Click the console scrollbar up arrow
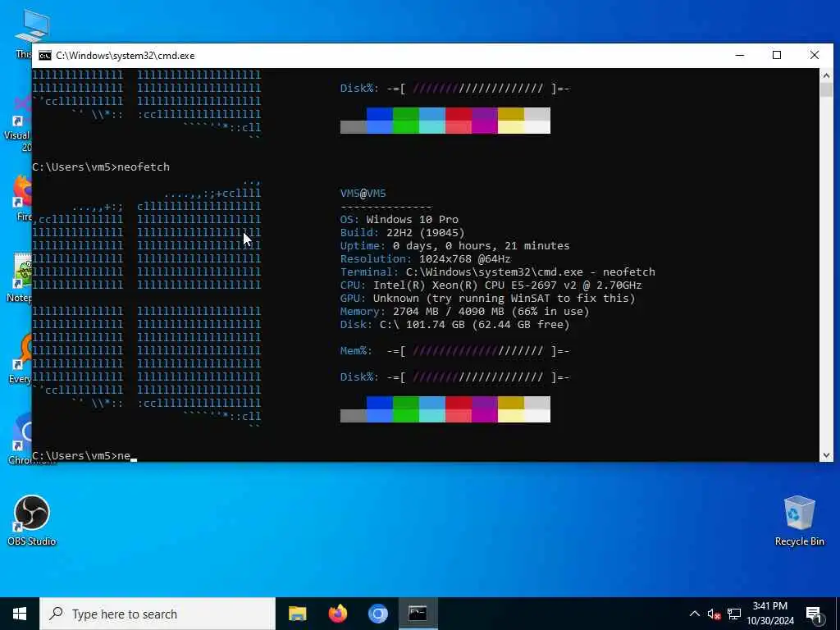840x630 pixels. point(826,75)
